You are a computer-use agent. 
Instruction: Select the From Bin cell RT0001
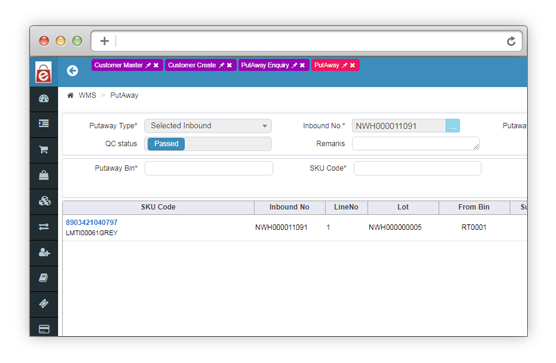pyautogui.click(x=474, y=227)
